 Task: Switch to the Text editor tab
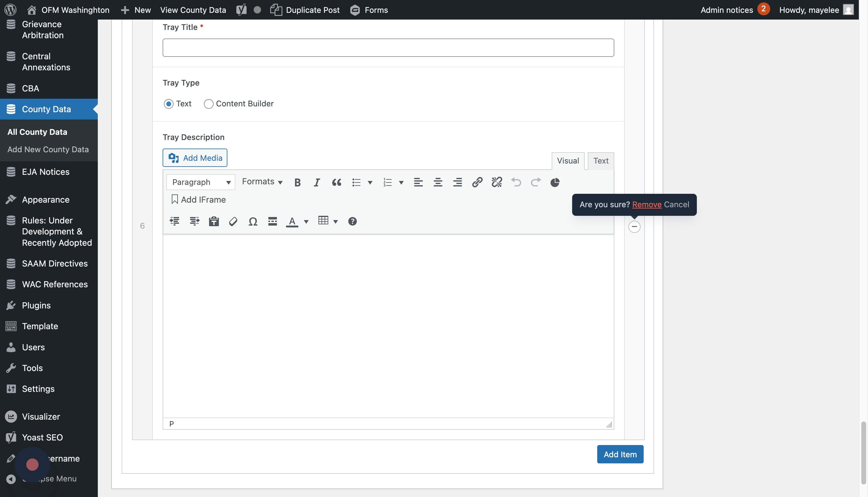600,161
